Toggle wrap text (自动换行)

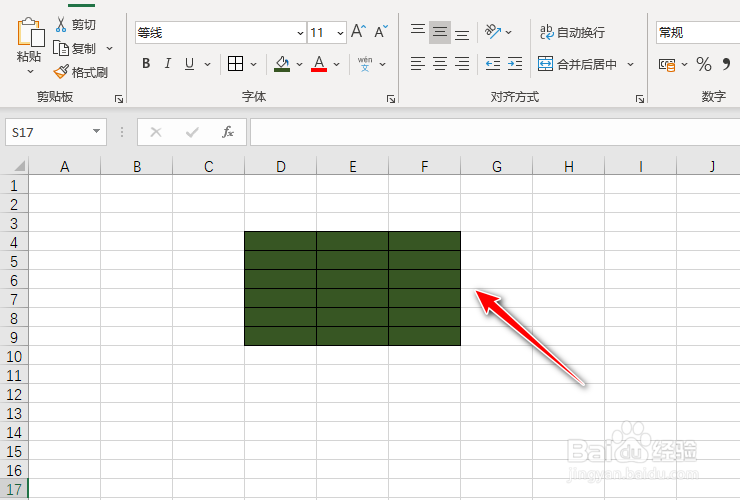572,32
